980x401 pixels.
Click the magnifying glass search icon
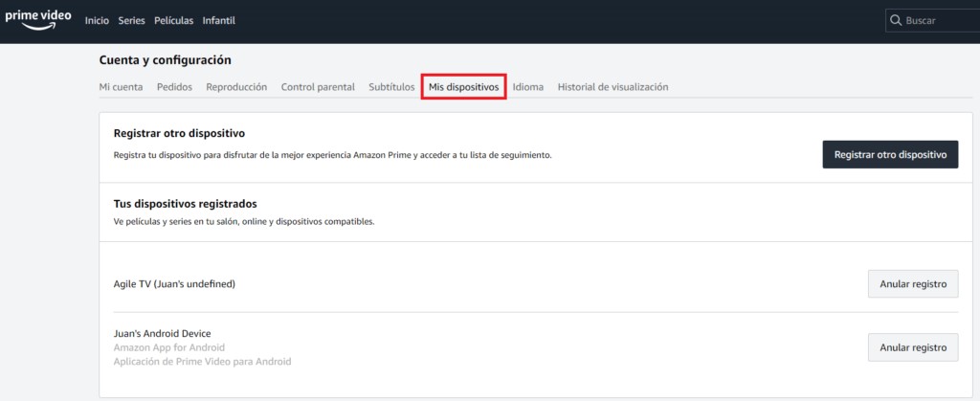click(x=896, y=20)
